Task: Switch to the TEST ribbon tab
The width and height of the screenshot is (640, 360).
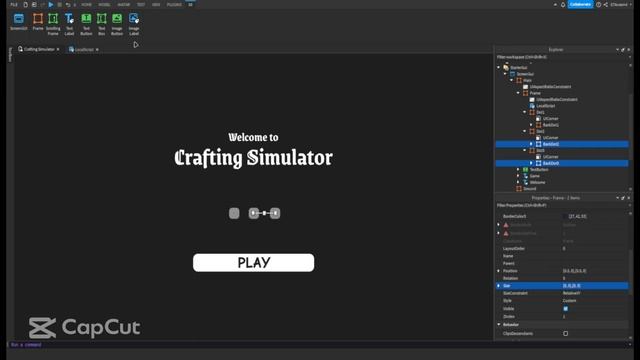Action: click(141, 4)
